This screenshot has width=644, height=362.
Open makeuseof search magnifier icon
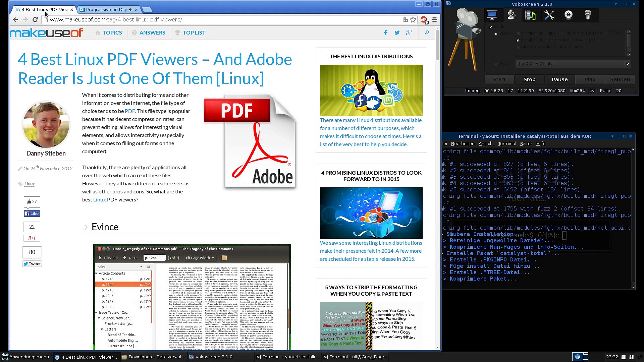(426, 33)
